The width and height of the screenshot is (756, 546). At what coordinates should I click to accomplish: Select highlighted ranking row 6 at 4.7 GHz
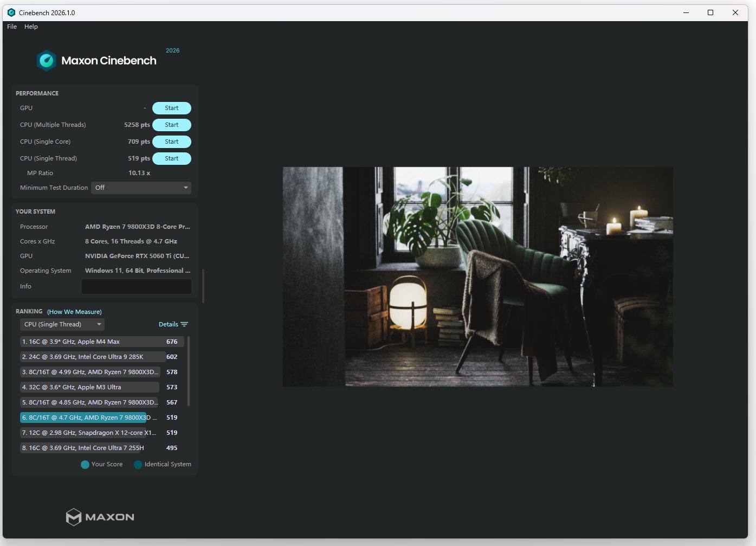coord(102,417)
